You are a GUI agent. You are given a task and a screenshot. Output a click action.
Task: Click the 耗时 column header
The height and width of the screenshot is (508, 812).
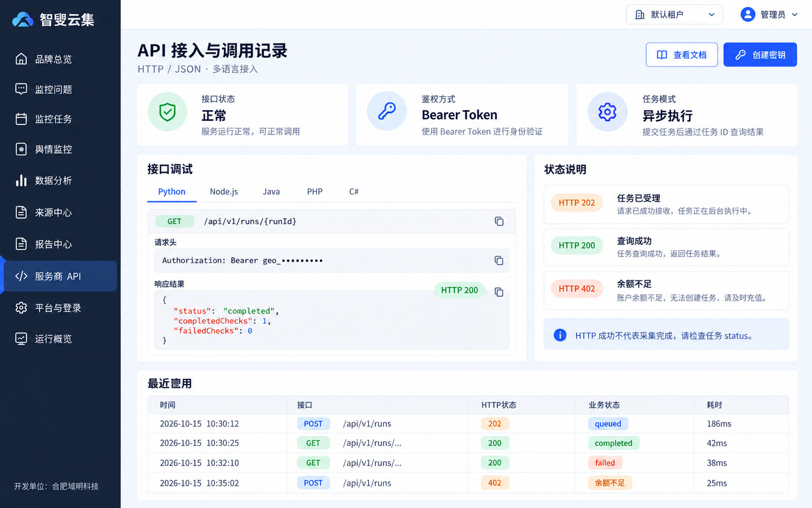tap(714, 405)
